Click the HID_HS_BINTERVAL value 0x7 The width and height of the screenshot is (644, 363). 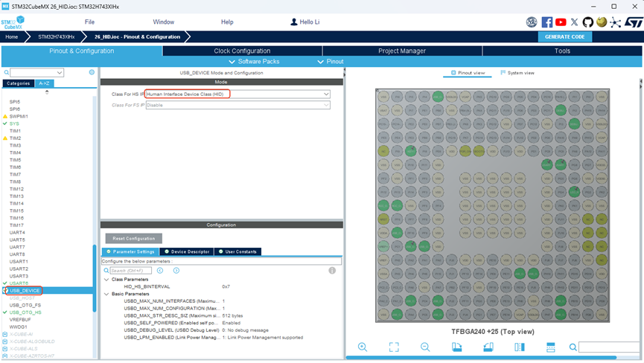[x=226, y=286]
